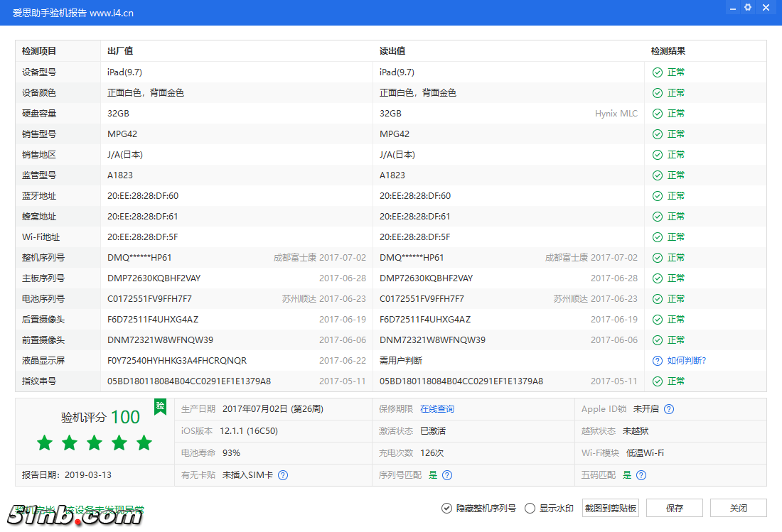Click the help icon beside 序列号匹配
The width and height of the screenshot is (782, 532).
click(x=447, y=475)
